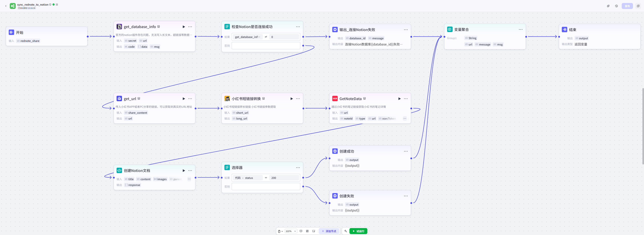Open more options on get_url node

pyautogui.click(x=190, y=99)
